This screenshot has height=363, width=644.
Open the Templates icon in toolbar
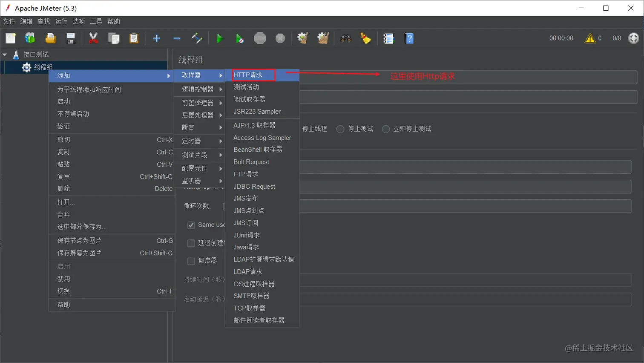[30, 38]
